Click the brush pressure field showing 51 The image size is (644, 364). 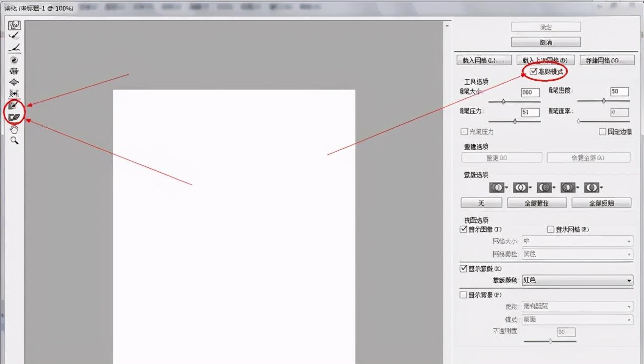tap(530, 112)
